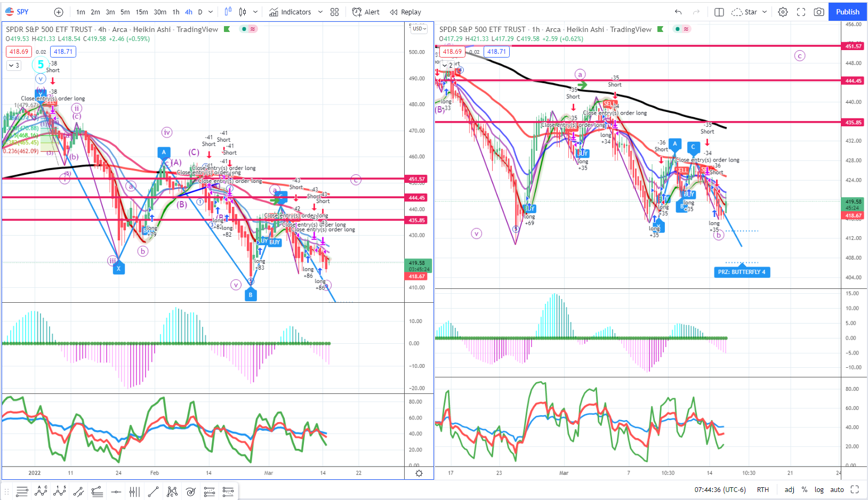Start bar Replay mode

tap(405, 12)
